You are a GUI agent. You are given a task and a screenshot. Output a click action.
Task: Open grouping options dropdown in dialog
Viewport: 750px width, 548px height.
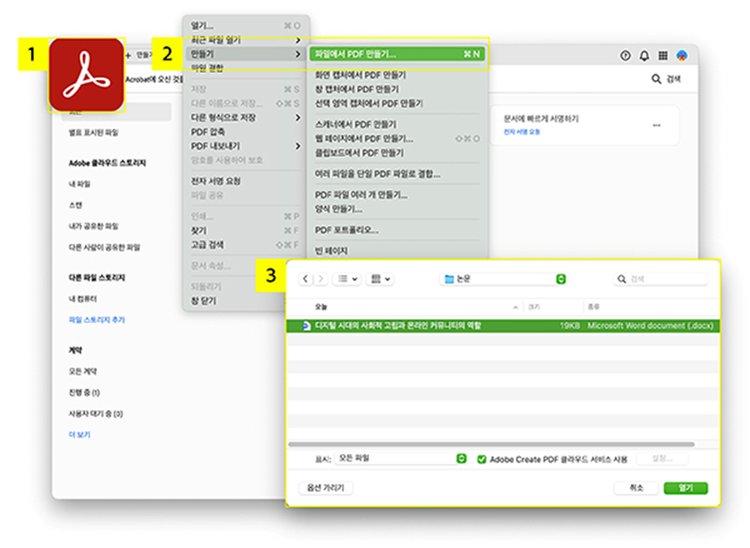coord(381,279)
